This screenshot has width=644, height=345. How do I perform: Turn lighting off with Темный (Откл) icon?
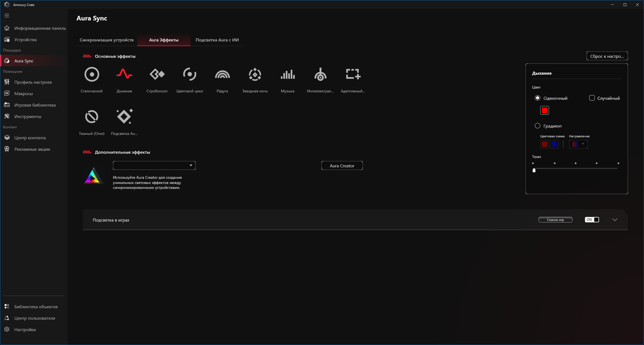[92, 117]
